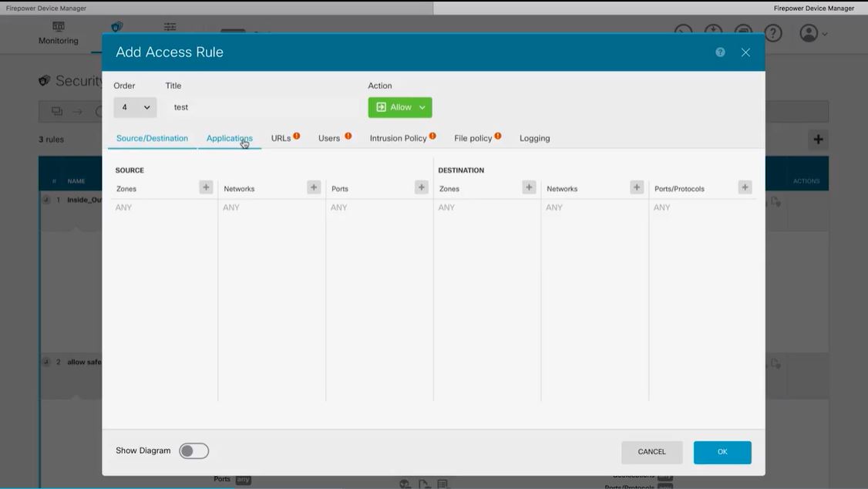Image resolution: width=868 pixels, height=489 pixels.
Task: Open the Objects settings icon in top navigation
Action: [x=170, y=25]
